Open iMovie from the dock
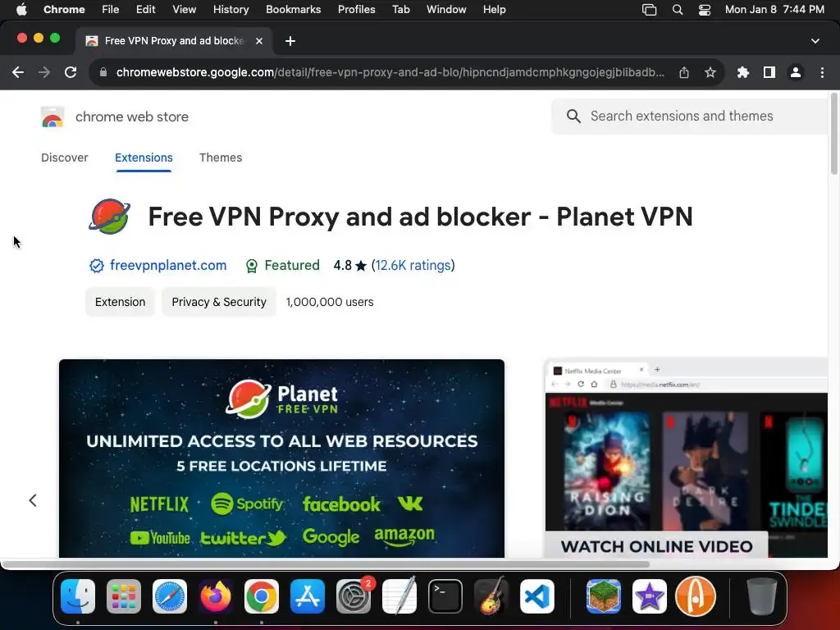The height and width of the screenshot is (630, 840). tap(650, 596)
